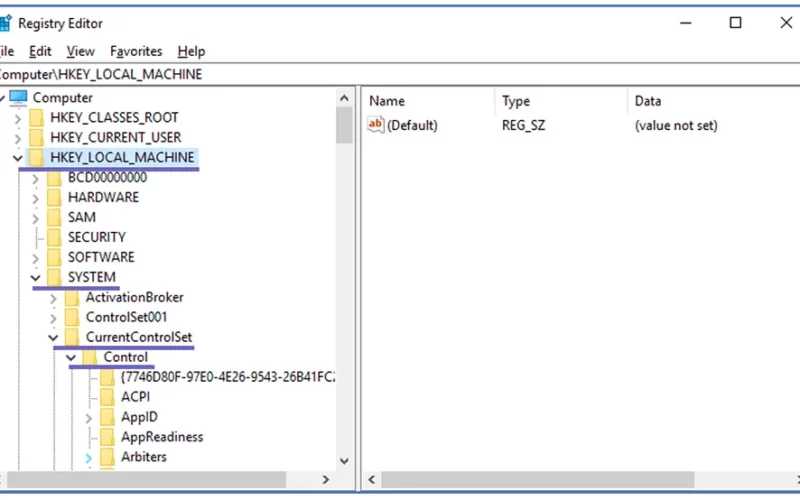
Task: Click the (value not set) data cell
Action: click(676, 125)
